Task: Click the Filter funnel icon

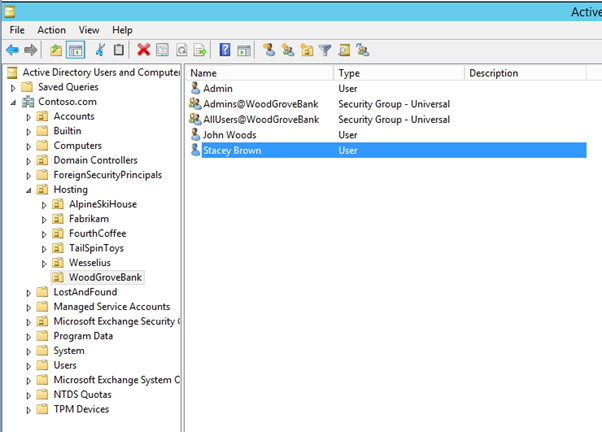Action: pyautogui.click(x=325, y=50)
